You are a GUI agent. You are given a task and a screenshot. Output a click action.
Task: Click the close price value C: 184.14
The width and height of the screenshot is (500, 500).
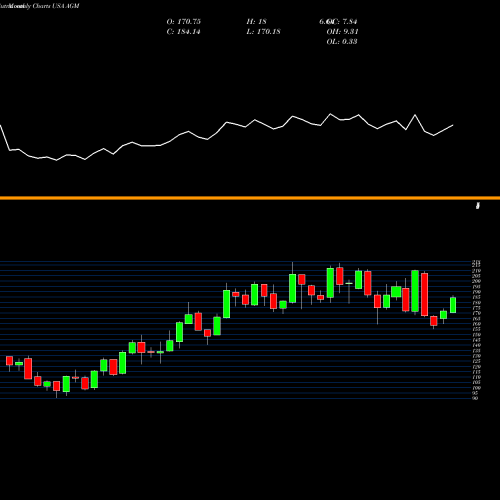(x=183, y=32)
